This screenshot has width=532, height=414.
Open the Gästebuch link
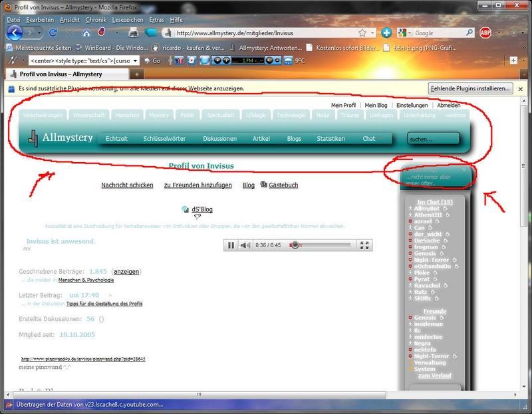[x=283, y=185]
